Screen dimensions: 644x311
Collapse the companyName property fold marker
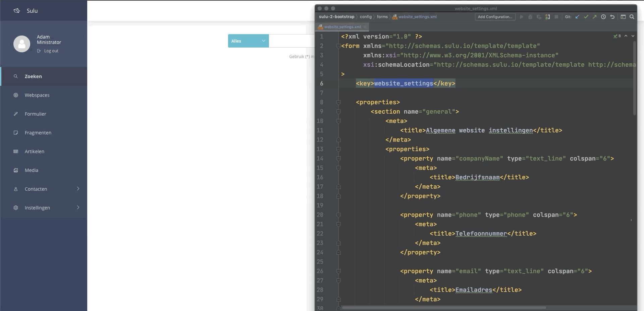[338, 159]
